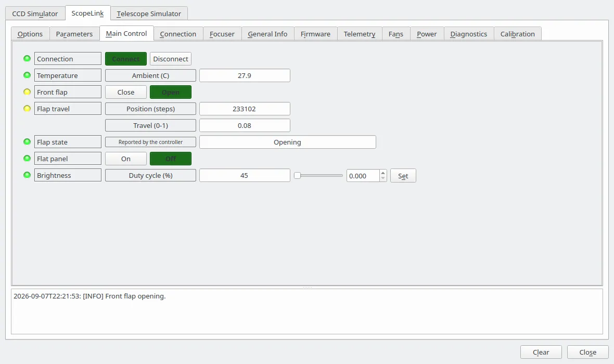Click the yellow status light for Flap travel
The image size is (614, 364).
click(27, 108)
